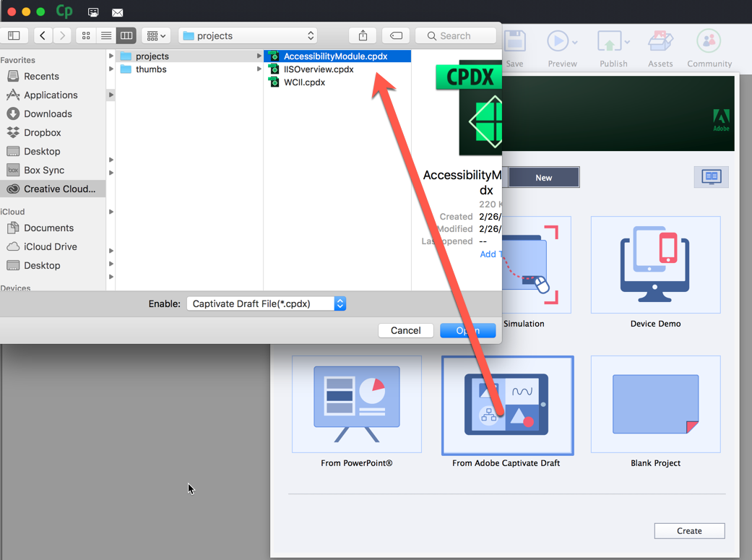Click the Preview play icon
This screenshot has width=752, height=560.
tap(558, 41)
